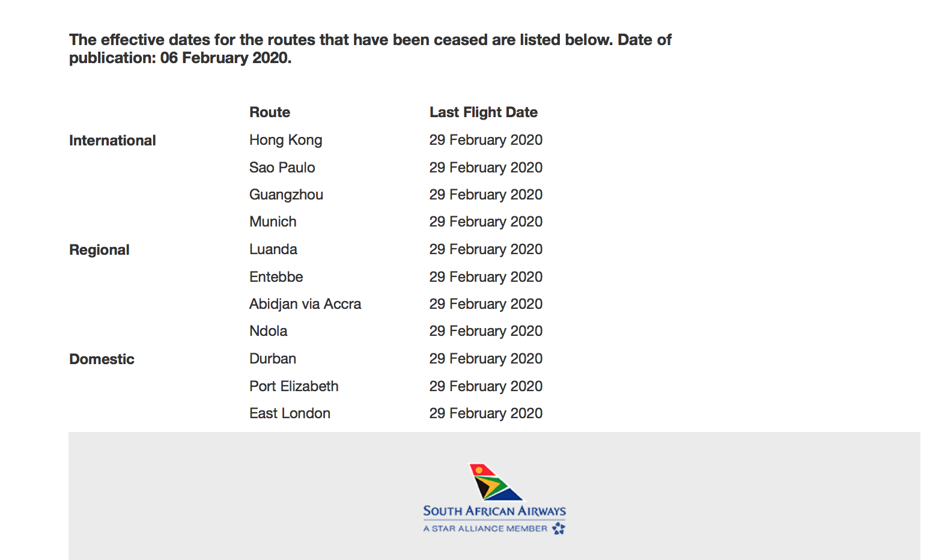The width and height of the screenshot is (936, 560).
Task: Click the Star Alliance star emblem
Action: [559, 528]
